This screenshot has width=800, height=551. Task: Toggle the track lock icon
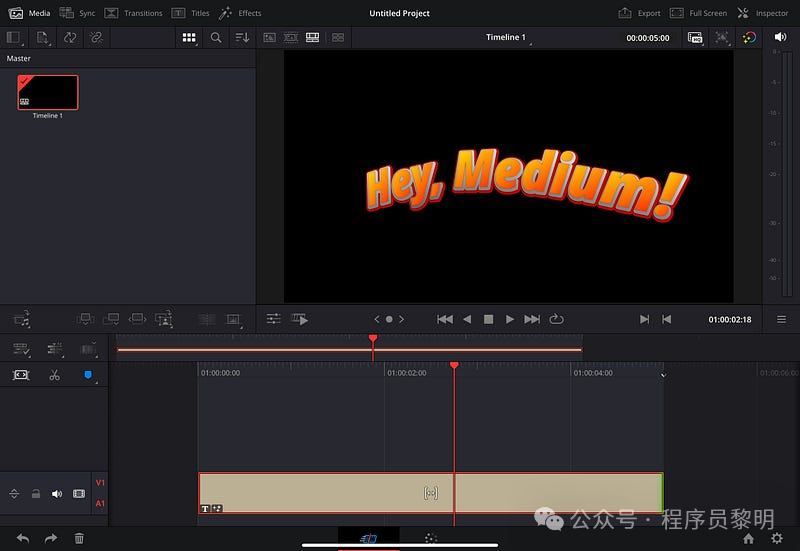coord(35,494)
